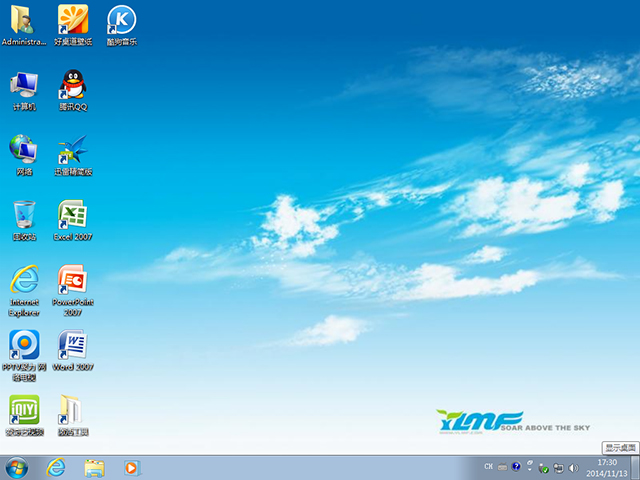Screen dimensions: 640x480
Task: Launch 迅雷 Thunder hummingbird shortcut
Action: (x=72, y=150)
